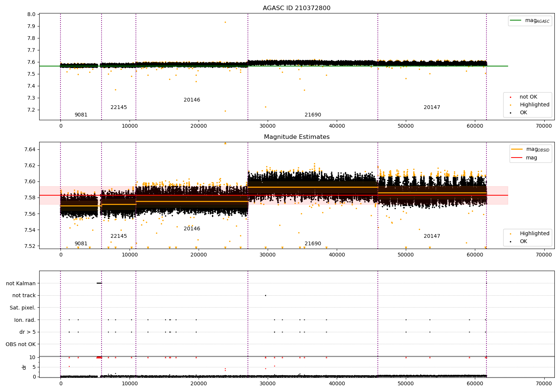Click obsid label 20147 in top plot
The image size is (560, 392).
tap(432, 108)
